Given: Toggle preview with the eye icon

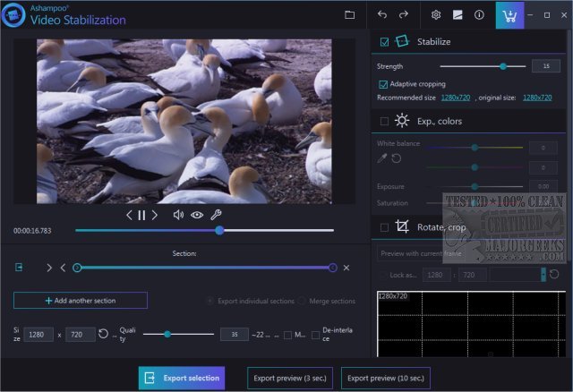Looking at the screenshot, I should click(x=196, y=215).
